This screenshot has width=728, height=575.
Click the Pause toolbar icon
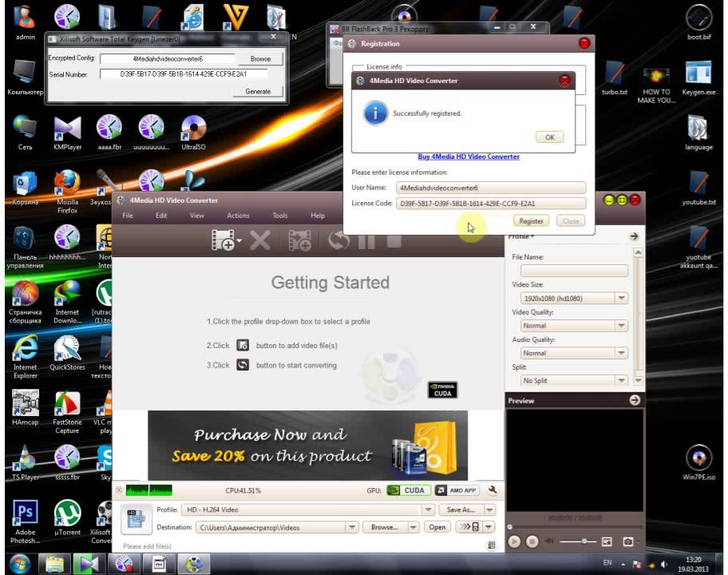(x=366, y=240)
